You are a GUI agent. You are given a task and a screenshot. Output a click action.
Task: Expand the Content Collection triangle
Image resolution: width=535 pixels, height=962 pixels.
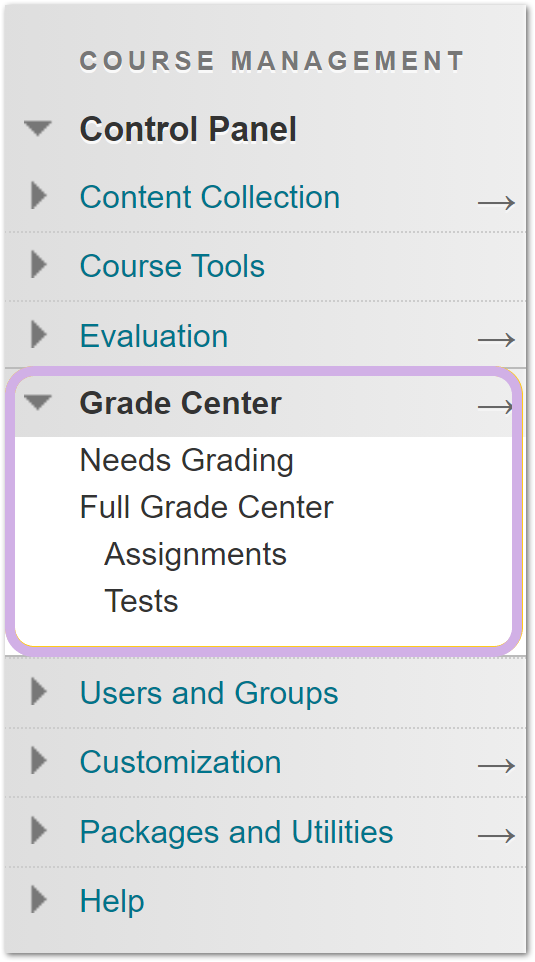39,196
